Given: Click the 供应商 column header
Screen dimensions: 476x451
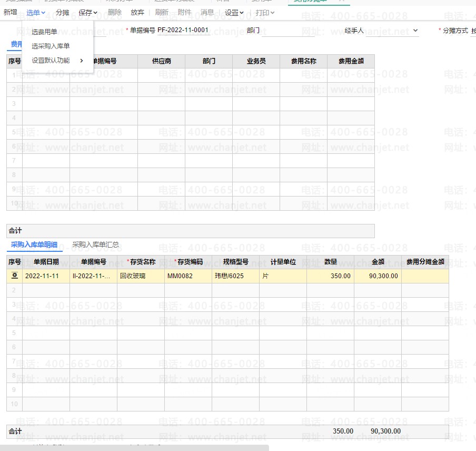Looking at the screenshot, I should click(x=161, y=61).
